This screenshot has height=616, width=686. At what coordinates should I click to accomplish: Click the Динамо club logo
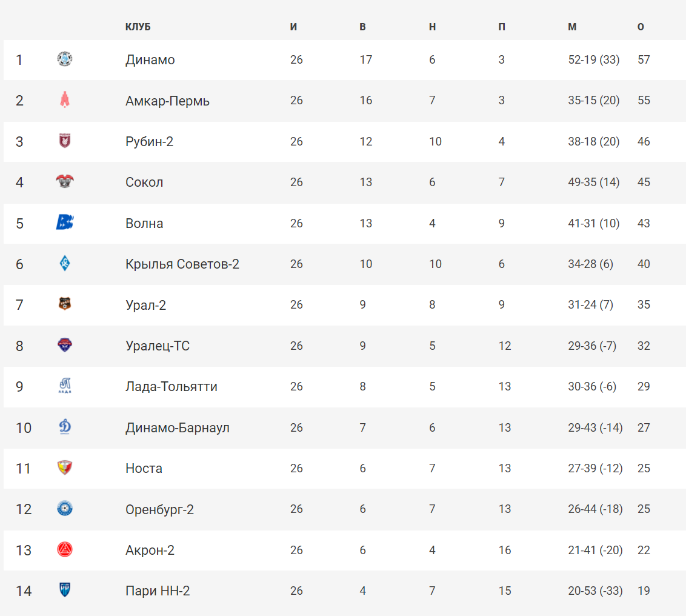(65, 59)
